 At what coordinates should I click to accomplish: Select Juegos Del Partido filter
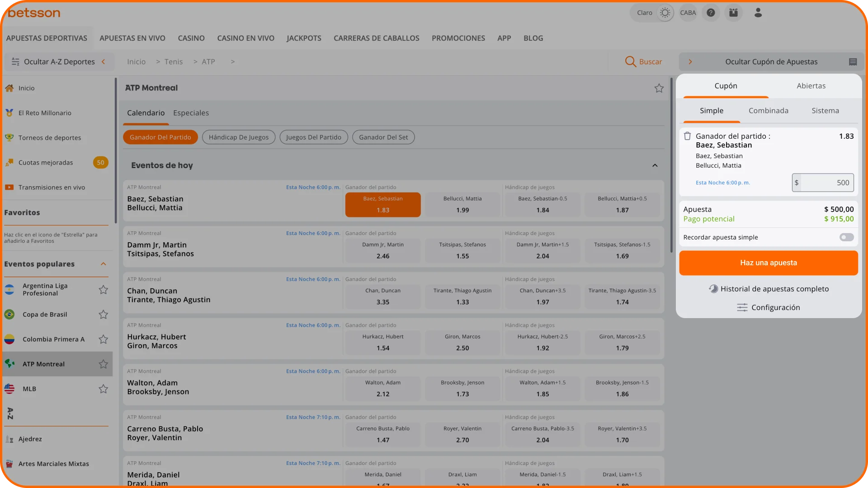pyautogui.click(x=314, y=137)
